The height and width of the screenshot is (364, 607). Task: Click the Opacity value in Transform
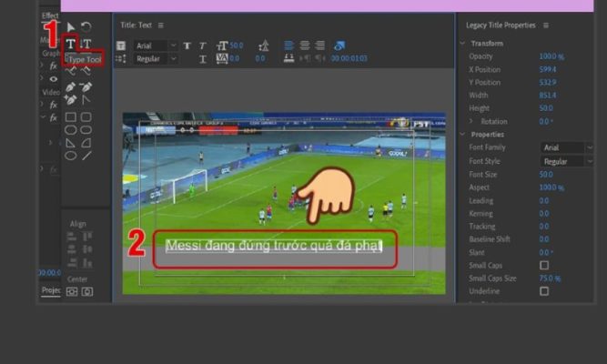[550, 56]
